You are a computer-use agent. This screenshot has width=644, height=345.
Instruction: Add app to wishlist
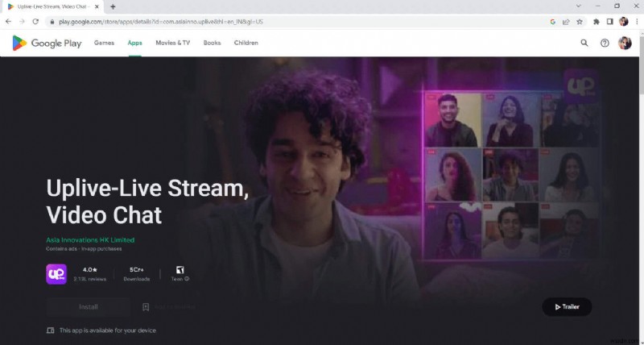(x=169, y=307)
